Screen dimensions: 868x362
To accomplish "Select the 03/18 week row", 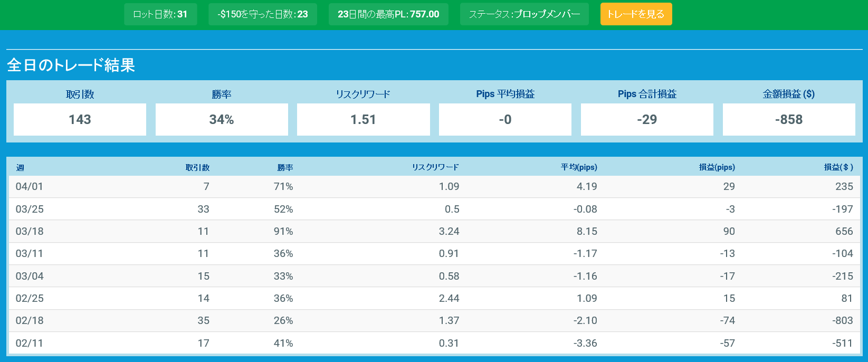I will (x=434, y=231).
